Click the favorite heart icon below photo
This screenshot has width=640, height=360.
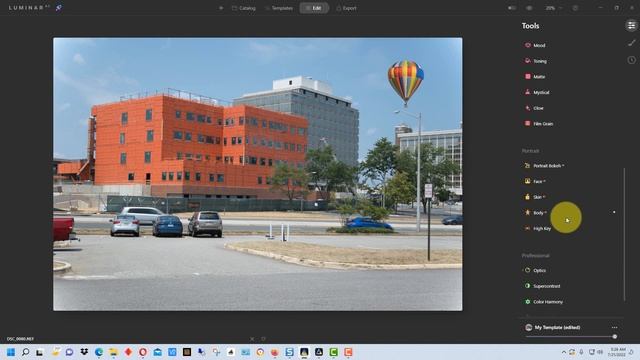263,339
